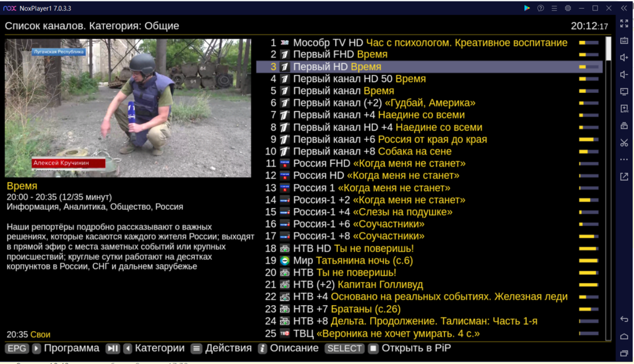Click the channel list vertical scrollbar

[x=608, y=188]
